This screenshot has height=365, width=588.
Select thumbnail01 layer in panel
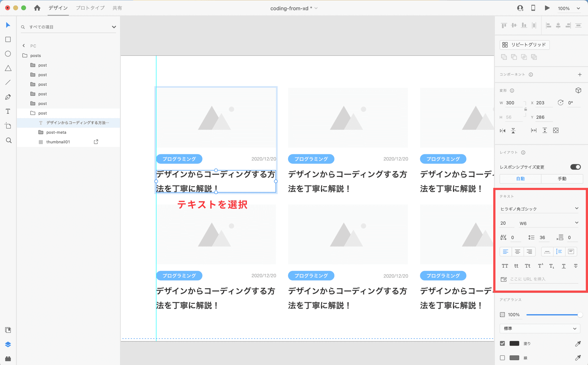tap(68, 142)
